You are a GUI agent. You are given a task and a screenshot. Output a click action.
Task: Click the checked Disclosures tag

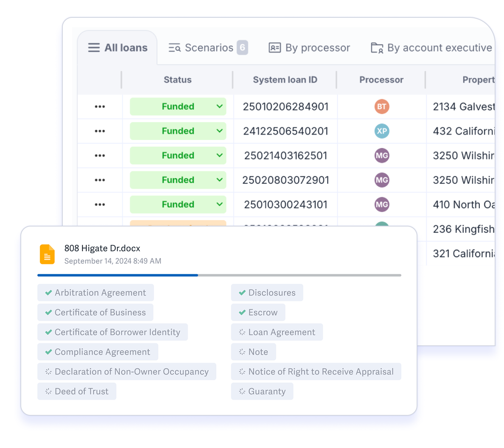point(267,293)
